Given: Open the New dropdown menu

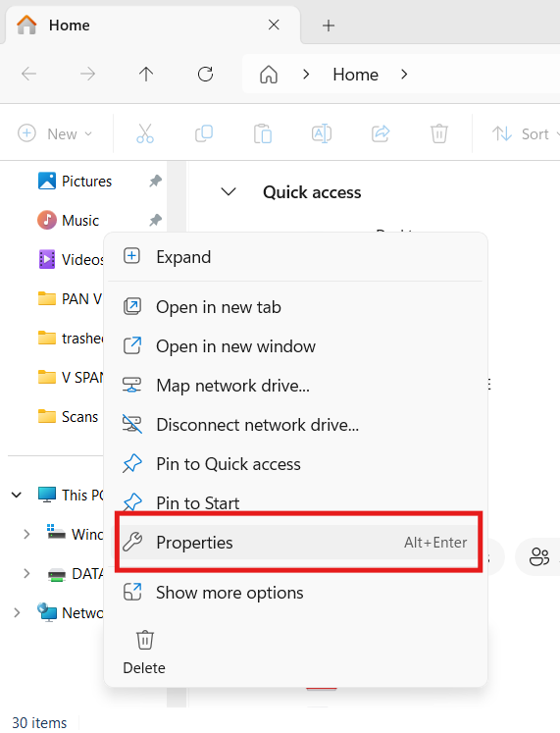Looking at the screenshot, I should (x=55, y=133).
